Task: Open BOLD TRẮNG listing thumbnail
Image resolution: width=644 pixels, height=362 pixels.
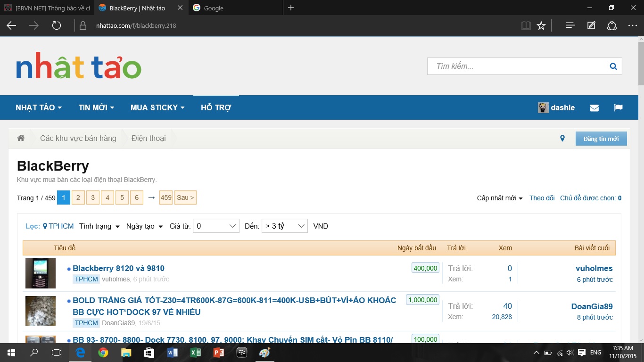Action: (41, 311)
